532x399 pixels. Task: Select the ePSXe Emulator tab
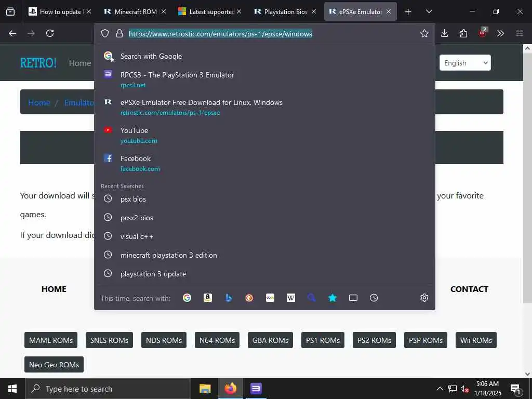(361, 12)
